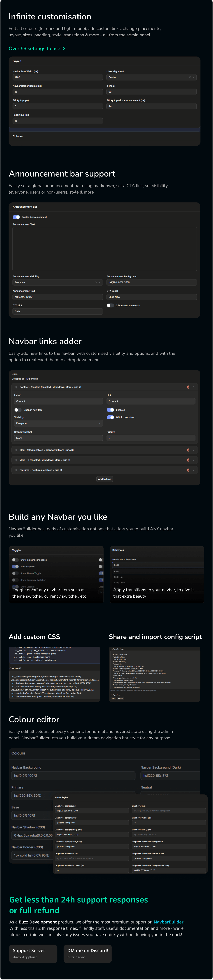Enable CTA opens in new tab
This screenshot has height=980, width=213.
point(110,305)
